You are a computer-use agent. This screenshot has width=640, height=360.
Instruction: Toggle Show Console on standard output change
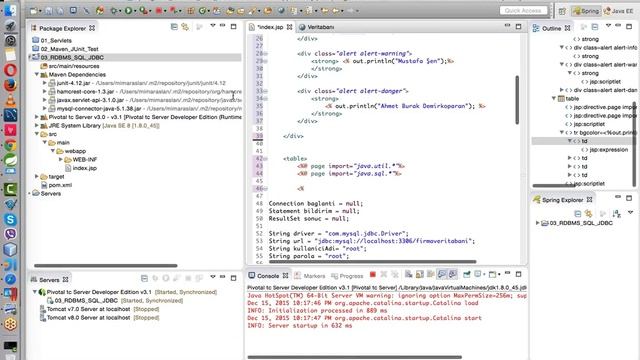coord(442,275)
